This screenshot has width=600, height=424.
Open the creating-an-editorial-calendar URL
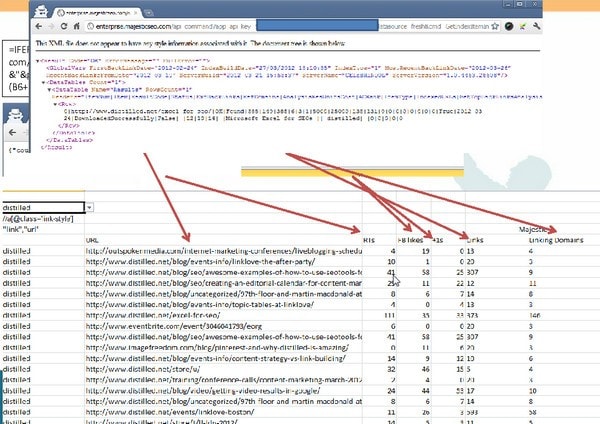[x=223, y=283]
